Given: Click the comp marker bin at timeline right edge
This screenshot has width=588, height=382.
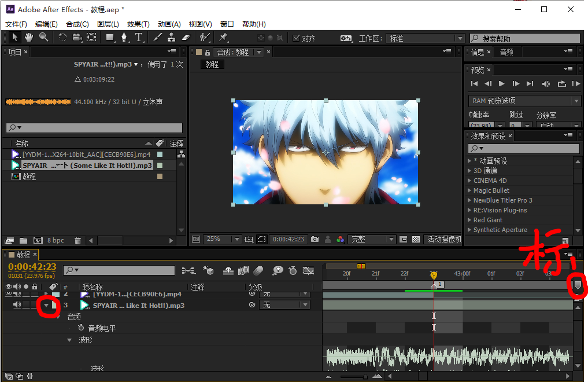Looking at the screenshot, I should 578,285.
